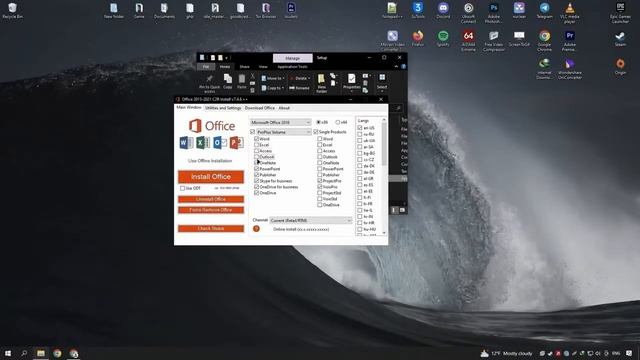The image size is (640, 360).
Task: Open the Share tab in Explorer
Action: coord(244,67)
